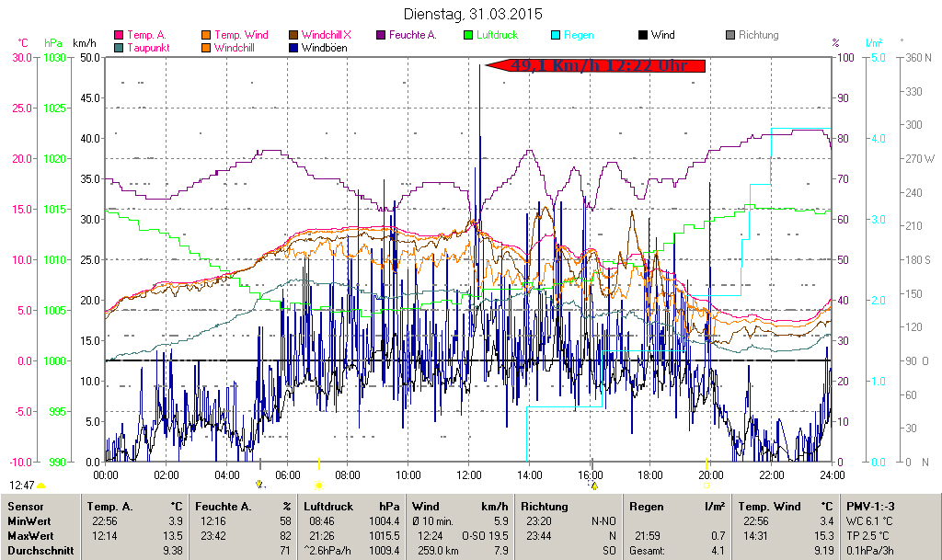Click the dark blue Windböen legend square

[293, 47]
